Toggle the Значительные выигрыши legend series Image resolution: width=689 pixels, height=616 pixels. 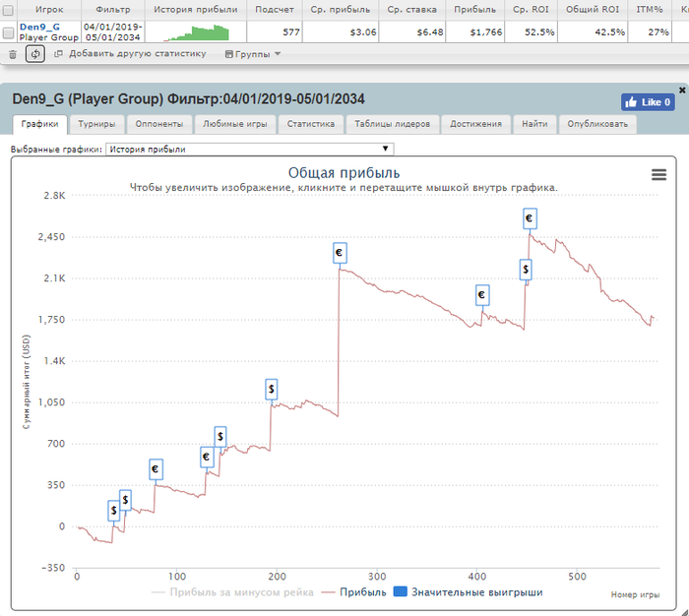[x=468, y=592]
